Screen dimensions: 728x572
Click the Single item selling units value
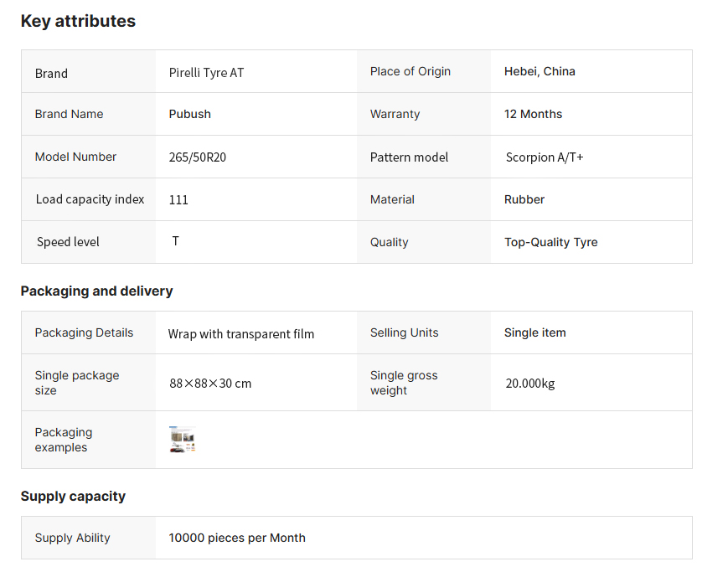534,332
